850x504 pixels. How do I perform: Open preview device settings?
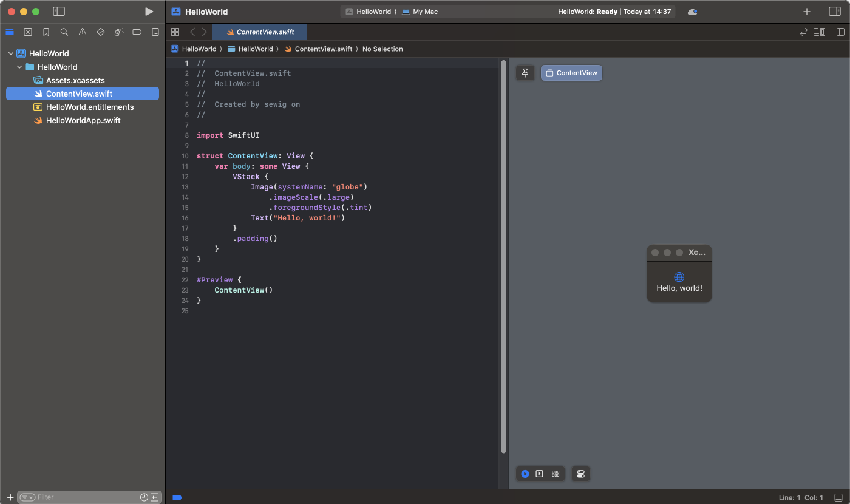tap(580, 474)
